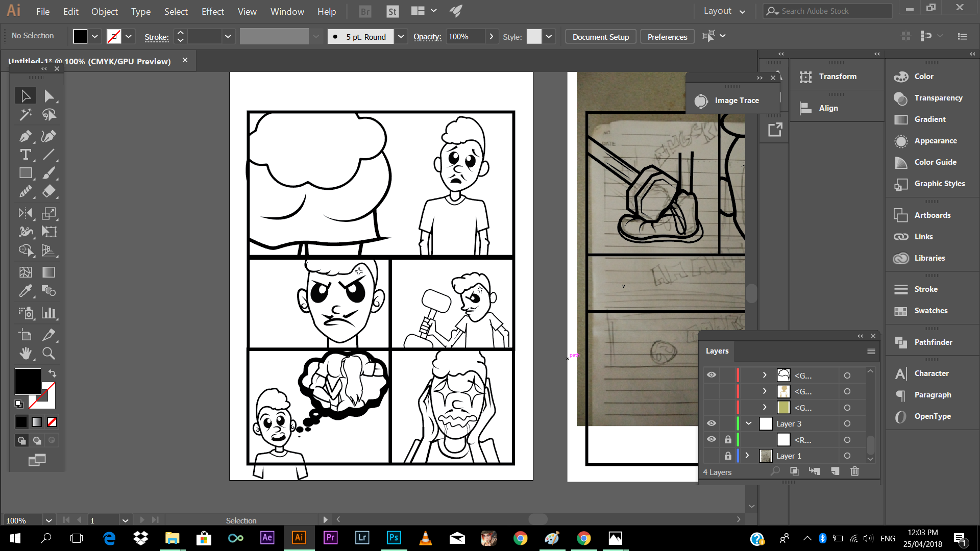Open fill color dropdown in control bar
Screen dimensions: 980x551
point(95,36)
